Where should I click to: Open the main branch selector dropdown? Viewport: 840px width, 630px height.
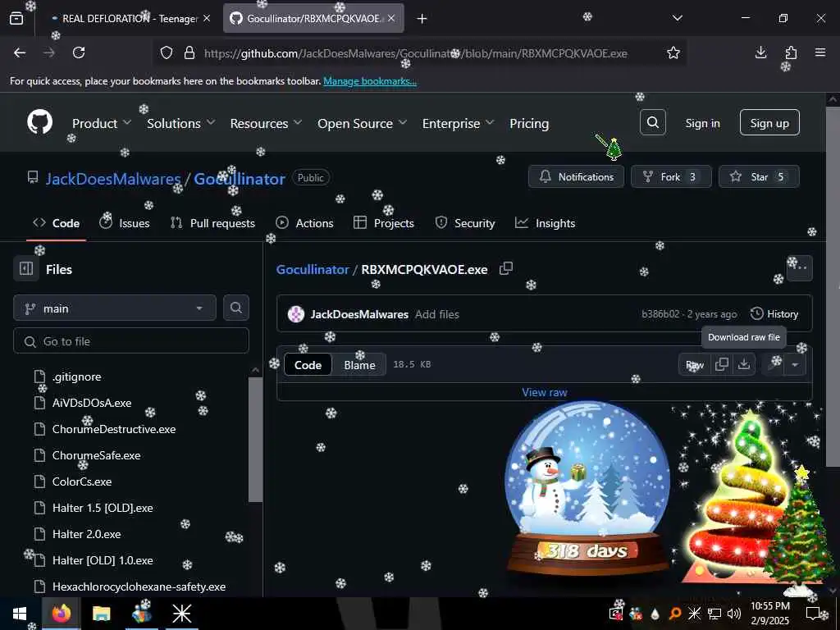tap(115, 308)
